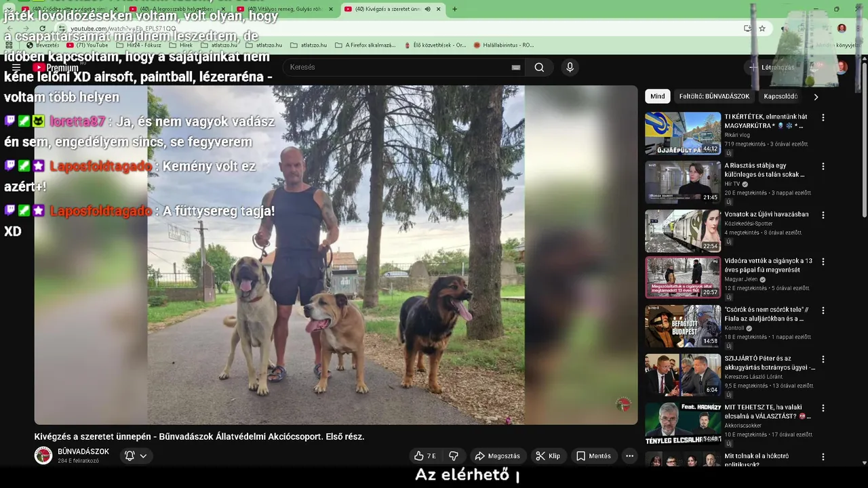Like the video (7 E)

click(425, 456)
